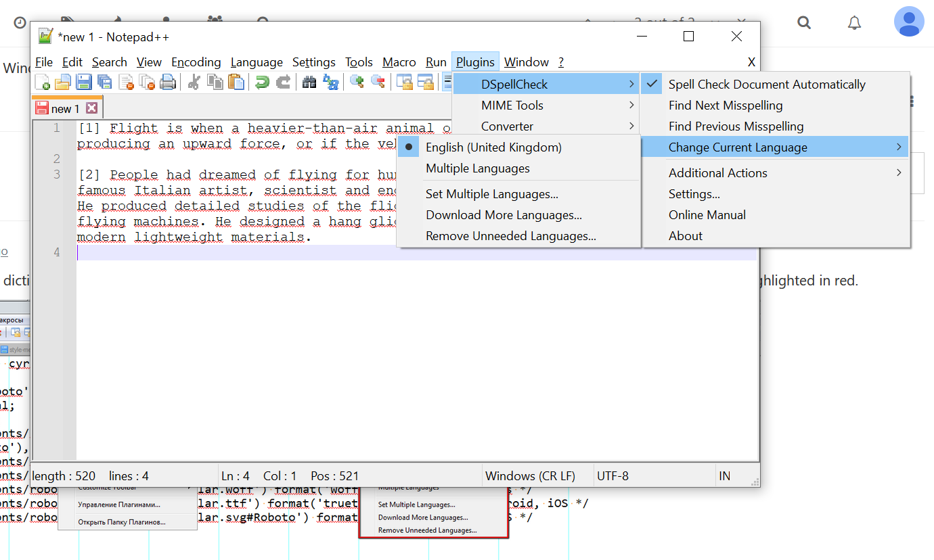Select English (United Kingdom) language option
934x560 pixels.
coord(518,147)
